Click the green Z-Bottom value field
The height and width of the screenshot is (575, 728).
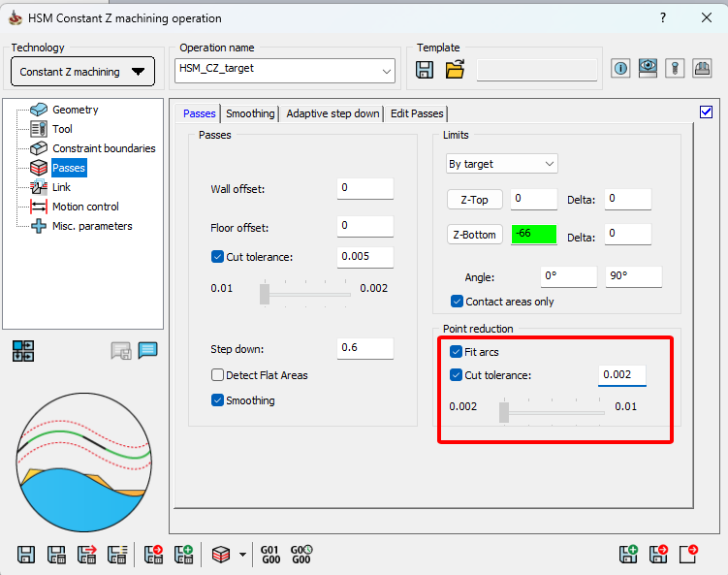(533, 234)
